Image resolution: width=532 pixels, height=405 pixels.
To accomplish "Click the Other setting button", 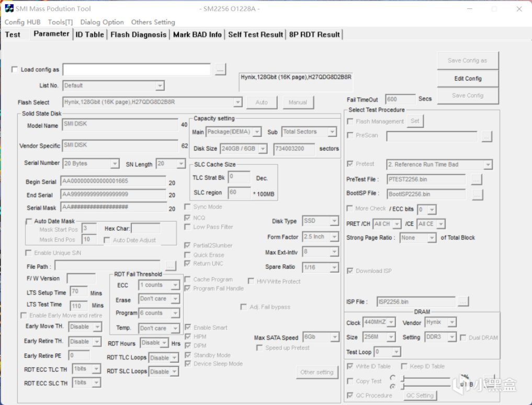I will click(317, 372).
